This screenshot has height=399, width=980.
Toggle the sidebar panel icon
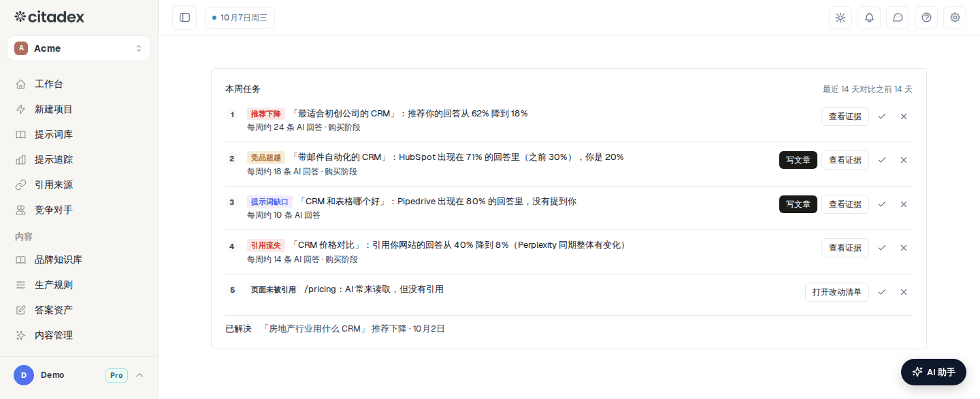coord(184,18)
